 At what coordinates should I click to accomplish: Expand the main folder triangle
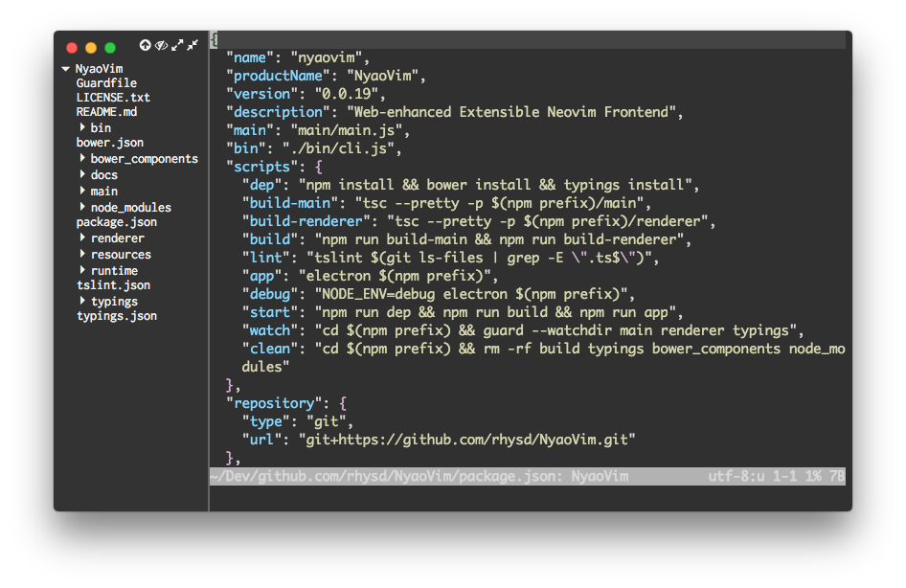[x=82, y=190]
